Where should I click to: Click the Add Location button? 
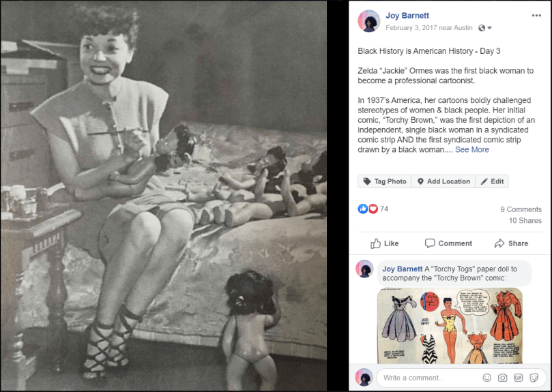tap(444, 181)
